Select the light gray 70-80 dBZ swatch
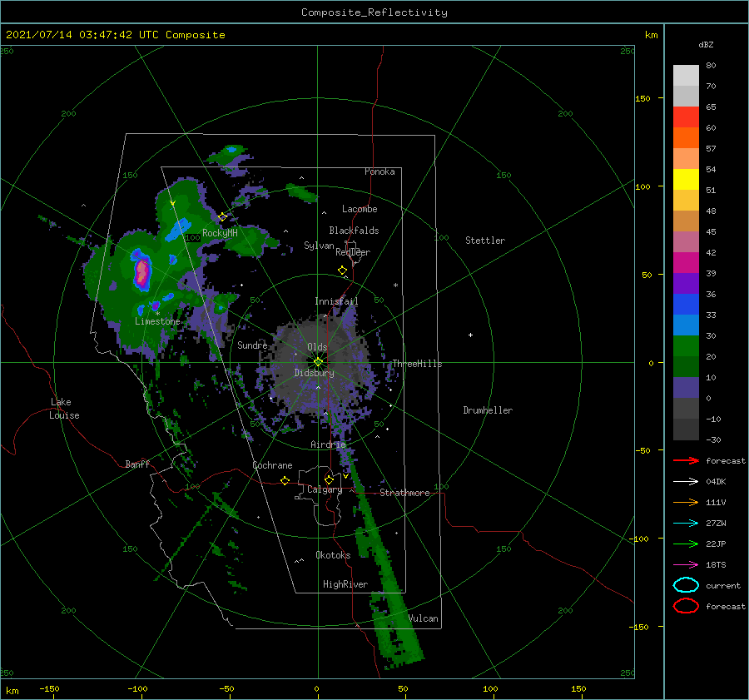The width and height of the screenshot is (749, 700). click(x=686, y=76)
